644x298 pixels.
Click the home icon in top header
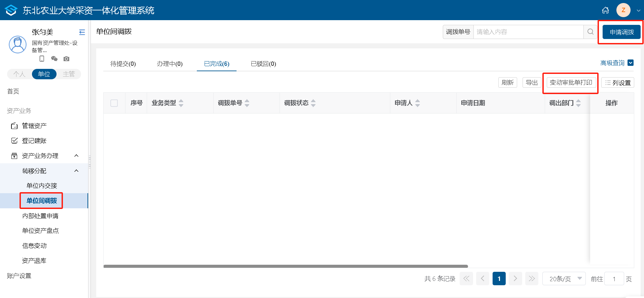[x=605, y=10]
